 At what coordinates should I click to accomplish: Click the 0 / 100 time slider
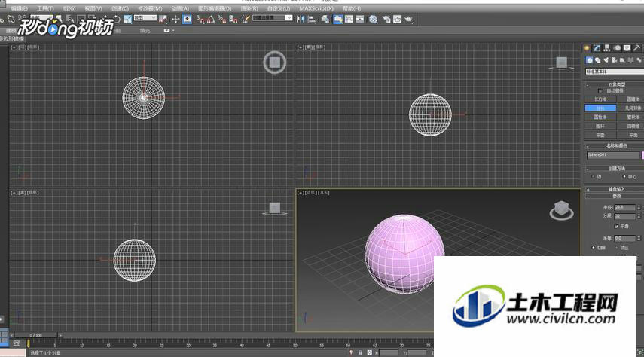35,335
